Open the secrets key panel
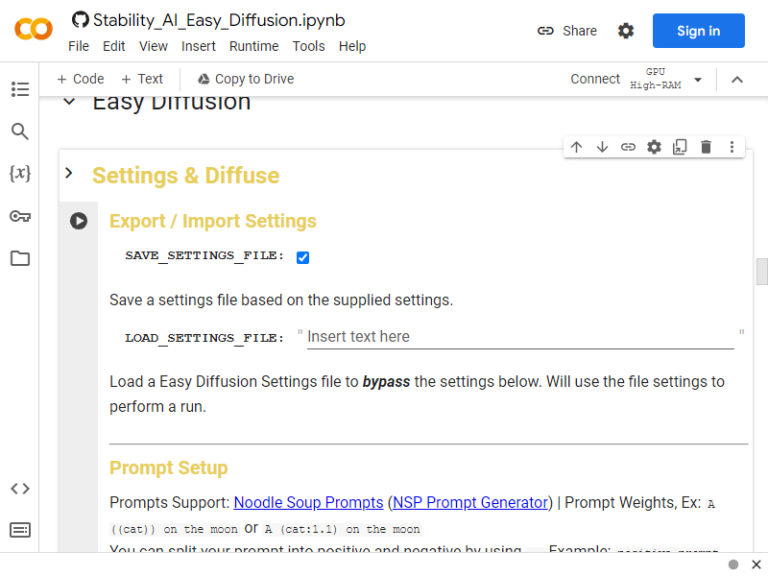 tap(20, 216)
